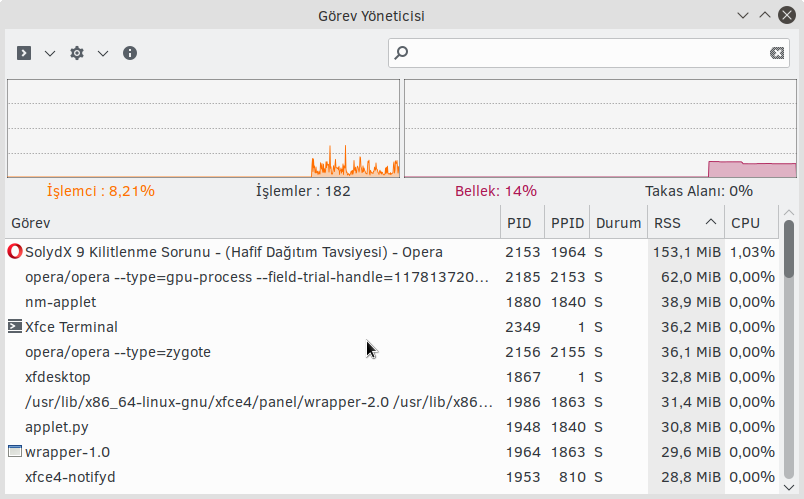Click the İşlemler : 182 label

(303, 191)
